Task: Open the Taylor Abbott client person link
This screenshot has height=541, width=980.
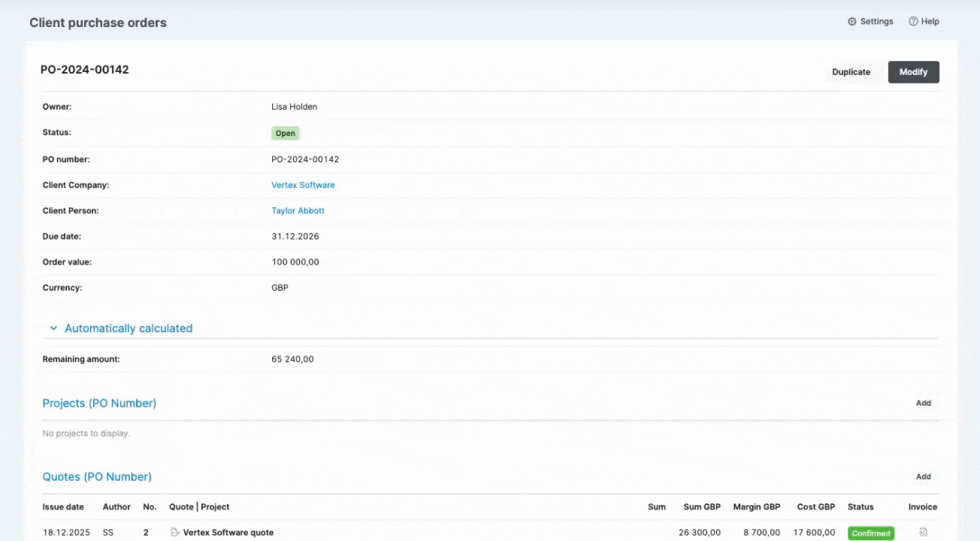Action: (298, 211)
